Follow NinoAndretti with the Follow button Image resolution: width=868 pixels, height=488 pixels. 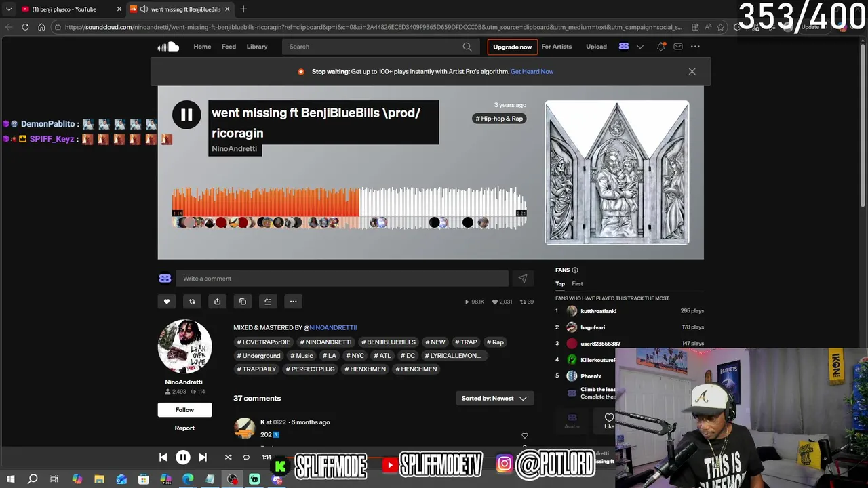pyautogui.click(x=184, y=409)
